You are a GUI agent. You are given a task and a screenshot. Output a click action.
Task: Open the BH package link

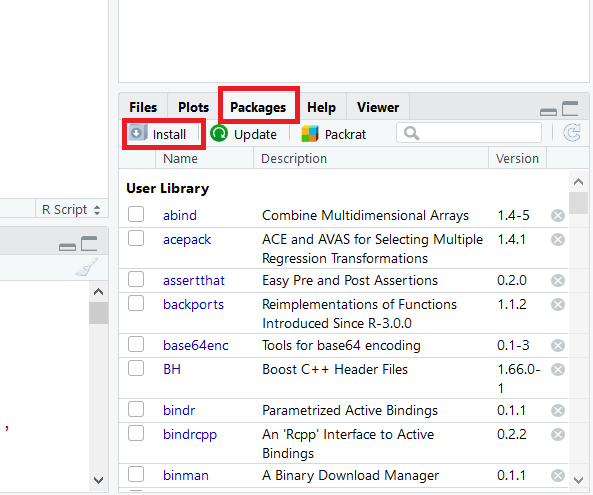(172, 369)
